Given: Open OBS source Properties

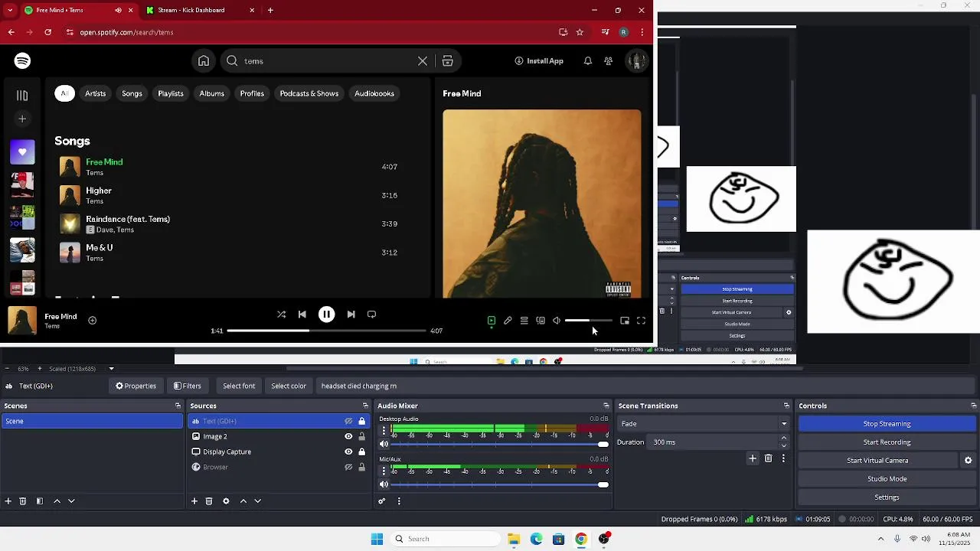Looking at the screenshot, I should click(x=136, y=386).
